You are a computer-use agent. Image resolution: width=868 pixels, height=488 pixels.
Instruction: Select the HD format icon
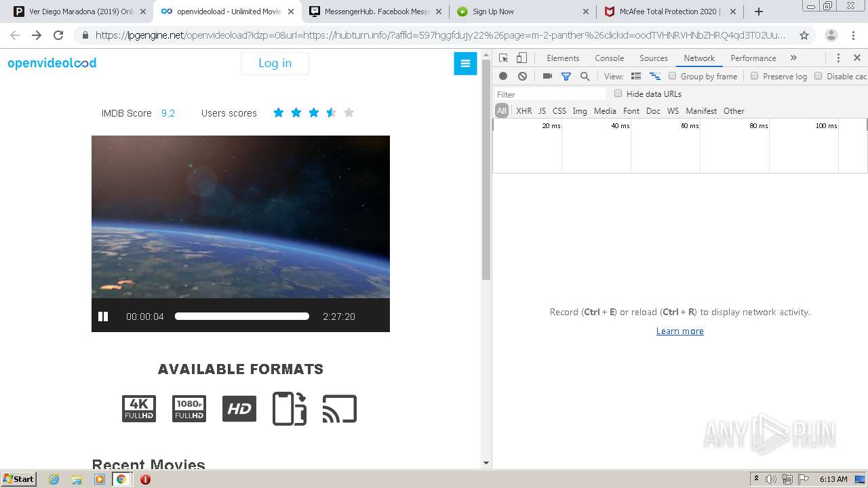239,409
